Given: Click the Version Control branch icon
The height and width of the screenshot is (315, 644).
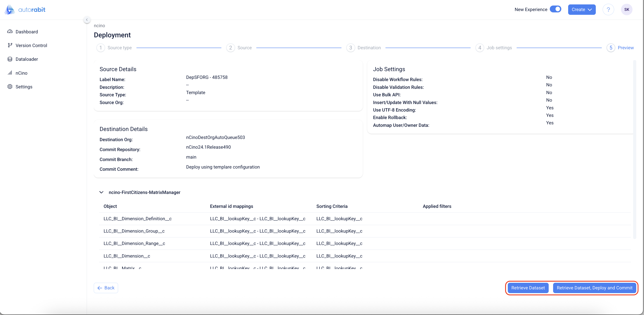Looking at the screenshot, I should (10, 45).
